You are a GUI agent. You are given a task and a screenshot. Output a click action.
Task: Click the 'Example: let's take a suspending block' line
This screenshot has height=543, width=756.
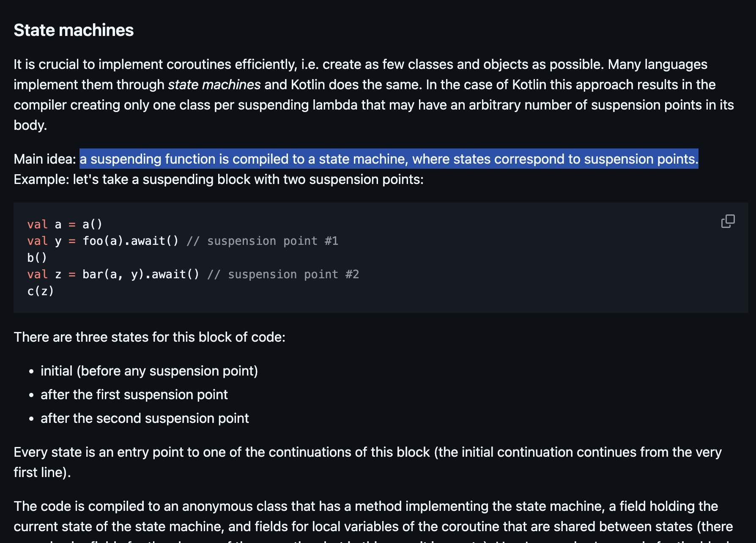pos(219,179)
